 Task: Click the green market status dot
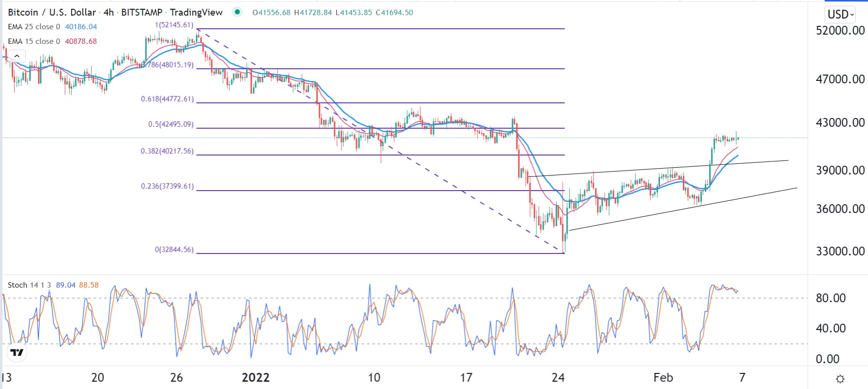pos(237,12)
